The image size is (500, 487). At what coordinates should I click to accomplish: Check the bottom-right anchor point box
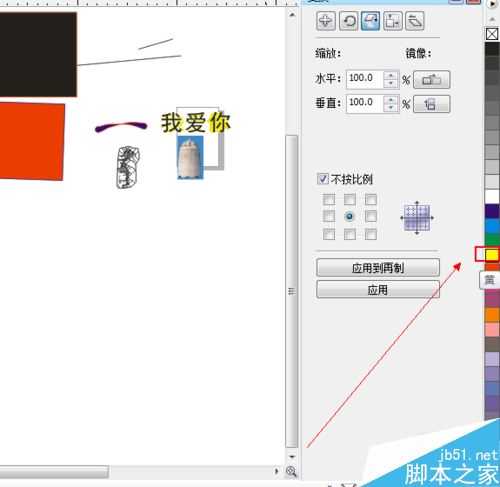coord(371,234)
